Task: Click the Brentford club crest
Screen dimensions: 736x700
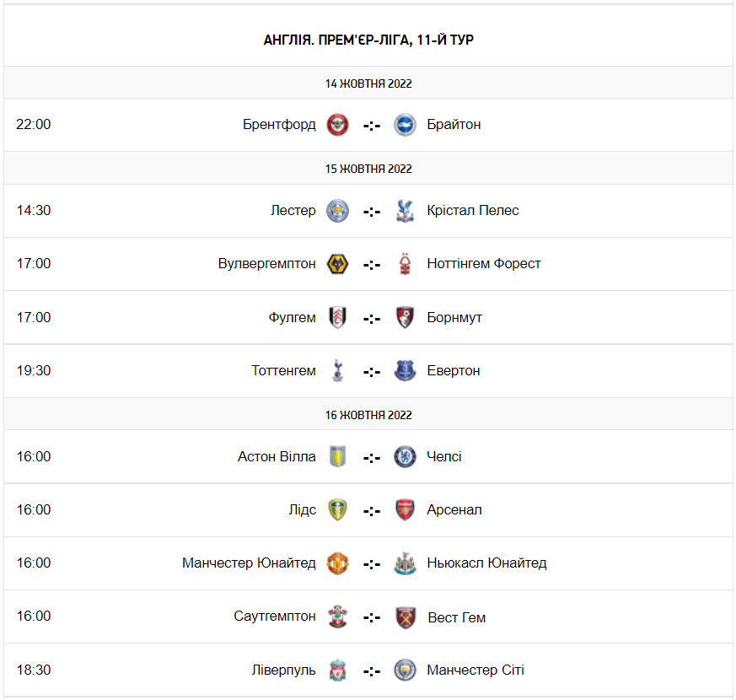Action: 337,125
